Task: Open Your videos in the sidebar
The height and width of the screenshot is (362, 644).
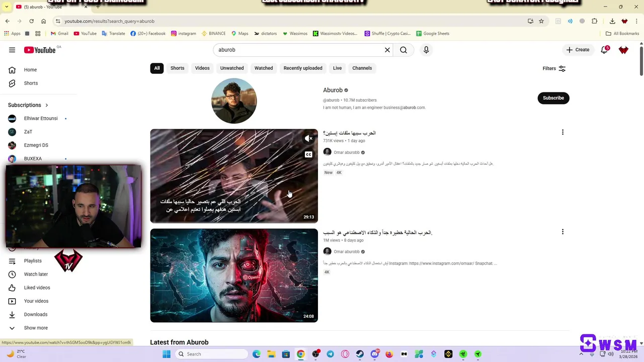Action: point(36,301)
